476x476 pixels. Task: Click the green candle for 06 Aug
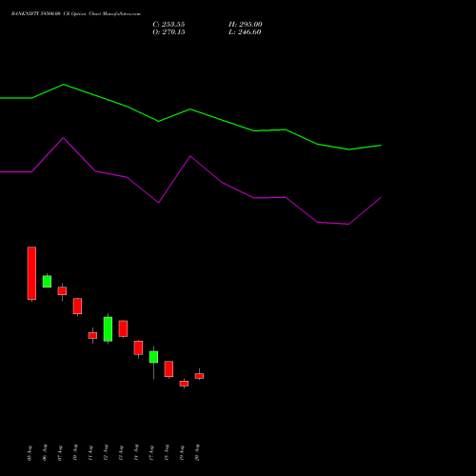(x=47, y=281)
